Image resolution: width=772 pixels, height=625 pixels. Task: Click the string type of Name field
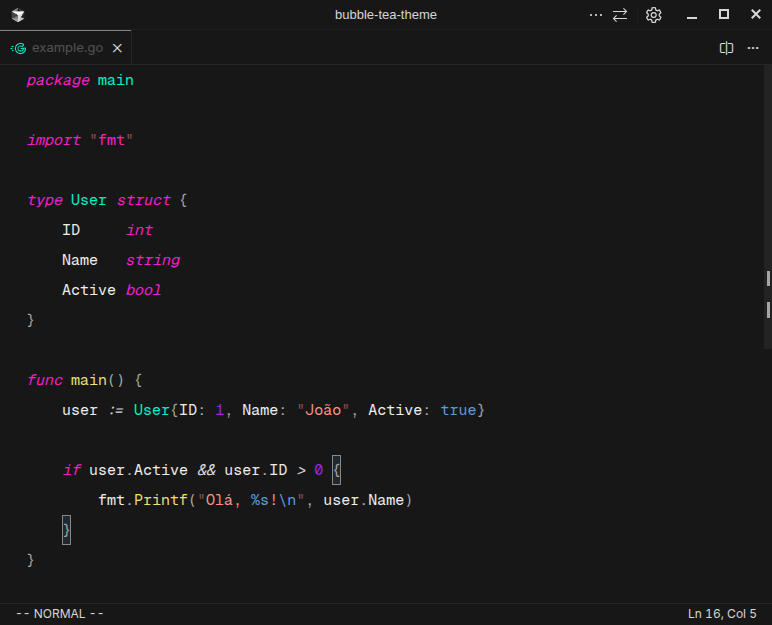(153, 260)
